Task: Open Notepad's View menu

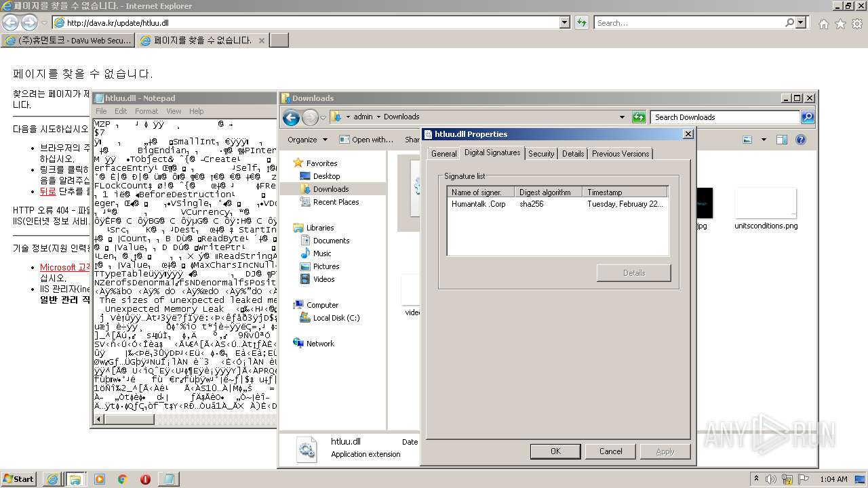Action: click(174, 111)
